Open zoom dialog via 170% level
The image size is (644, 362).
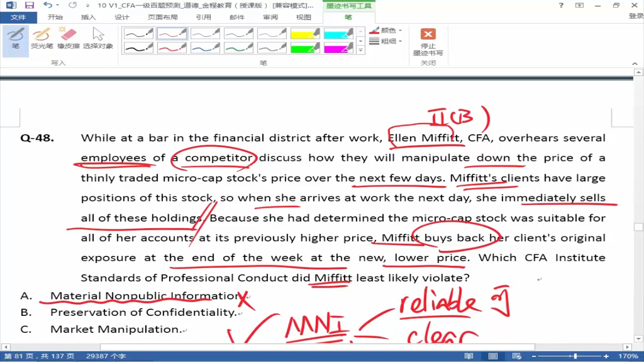click(x=628, y=356)
